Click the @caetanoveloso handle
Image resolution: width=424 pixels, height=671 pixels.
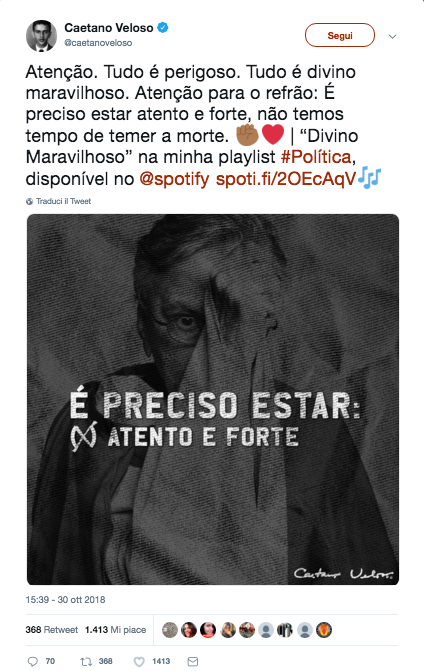click(x=98, y=43)
